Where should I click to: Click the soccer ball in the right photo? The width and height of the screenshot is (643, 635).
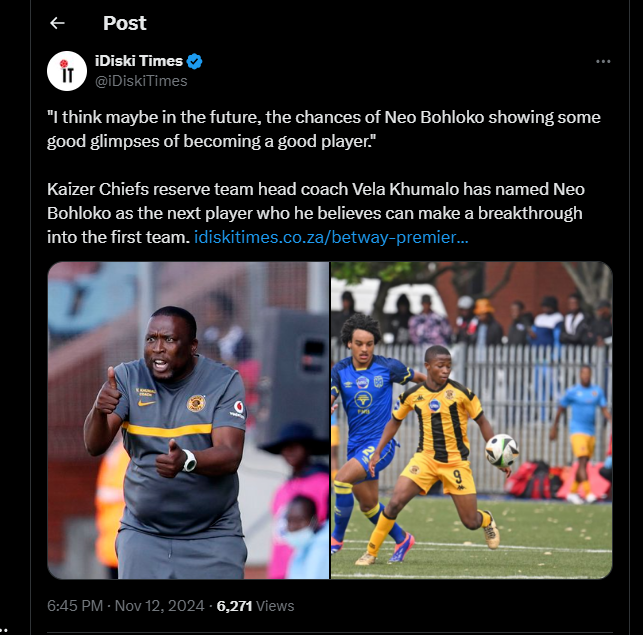501,452
